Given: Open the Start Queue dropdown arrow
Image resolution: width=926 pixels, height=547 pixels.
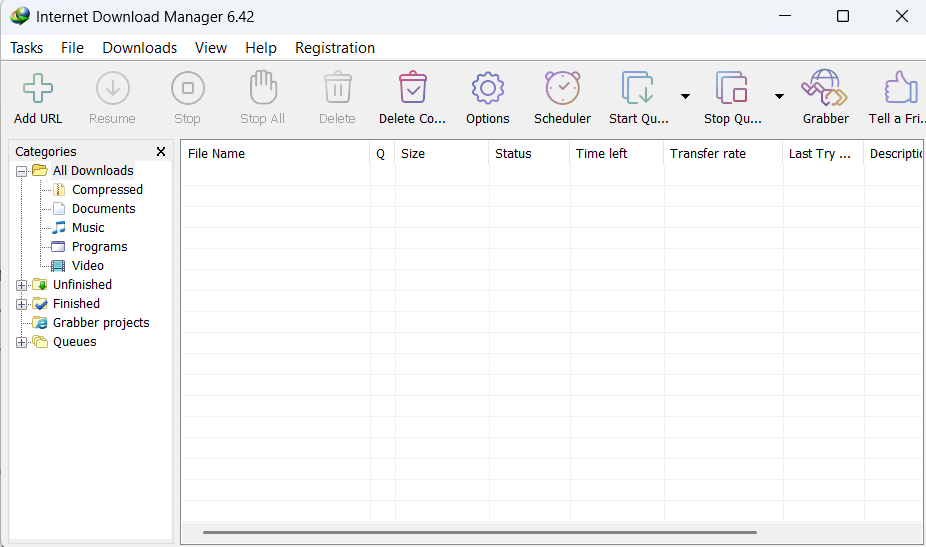Looking at the screenshot, I should tap(685, 96).
